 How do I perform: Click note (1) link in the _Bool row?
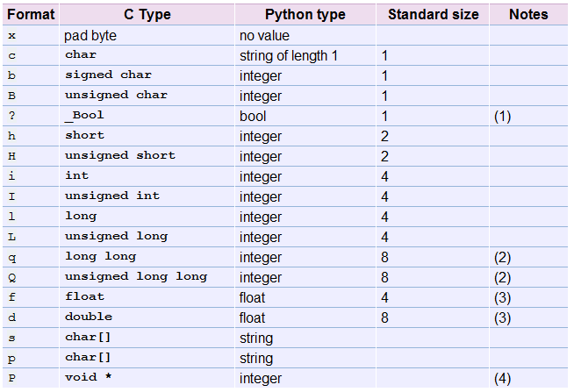coord(502,116)
